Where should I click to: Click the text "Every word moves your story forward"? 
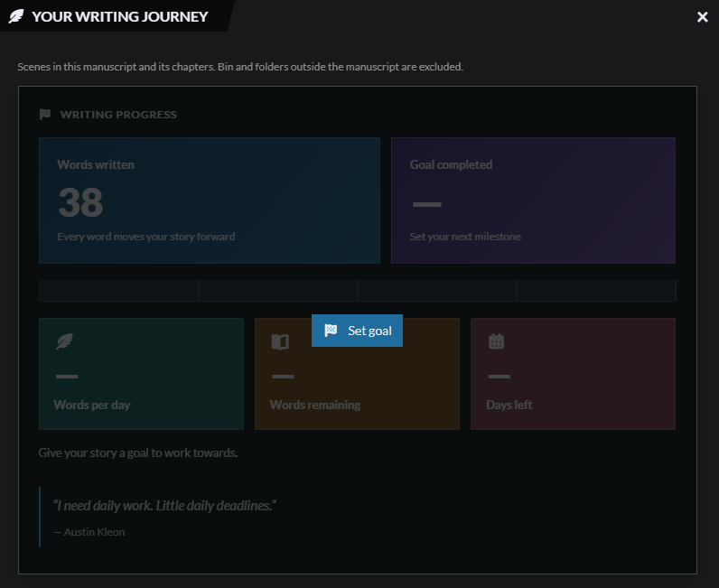coord(145,237)
